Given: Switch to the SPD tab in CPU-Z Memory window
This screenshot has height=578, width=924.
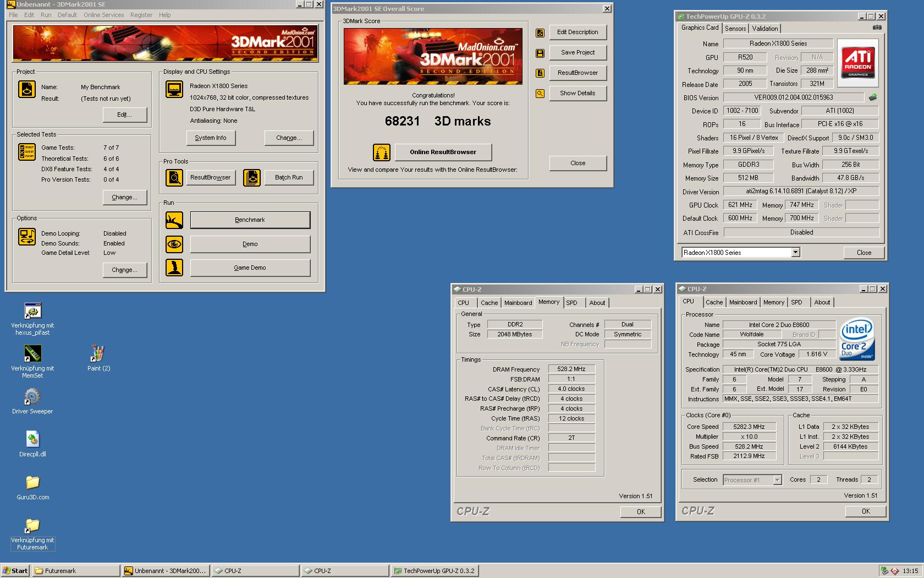Looking at the screenshot, I should (572, 303).
